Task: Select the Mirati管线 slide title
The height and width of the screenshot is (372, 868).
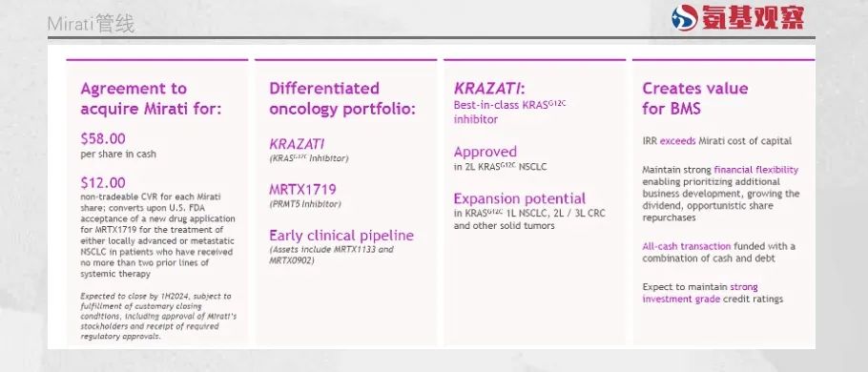Action: click(x=91, y=25)
